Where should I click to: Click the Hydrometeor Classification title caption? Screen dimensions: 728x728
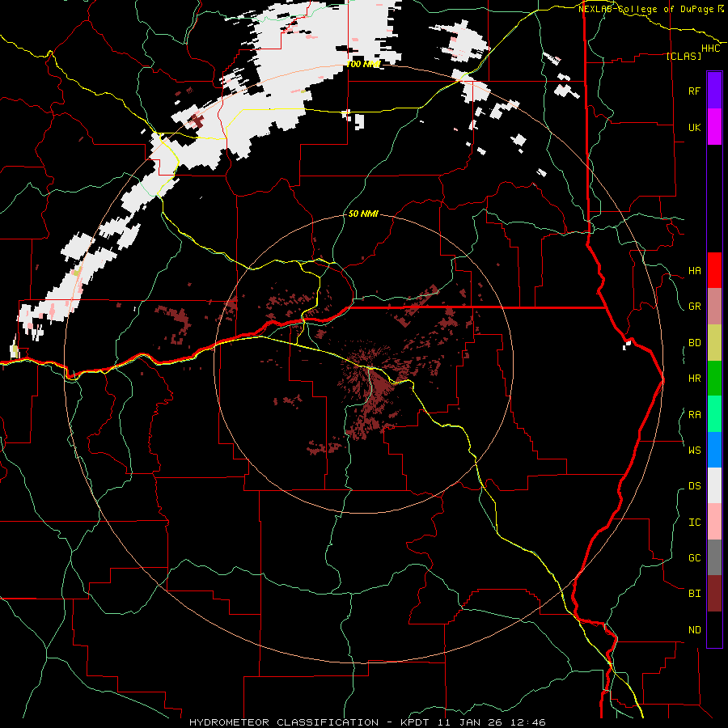(x=367, y=722)
